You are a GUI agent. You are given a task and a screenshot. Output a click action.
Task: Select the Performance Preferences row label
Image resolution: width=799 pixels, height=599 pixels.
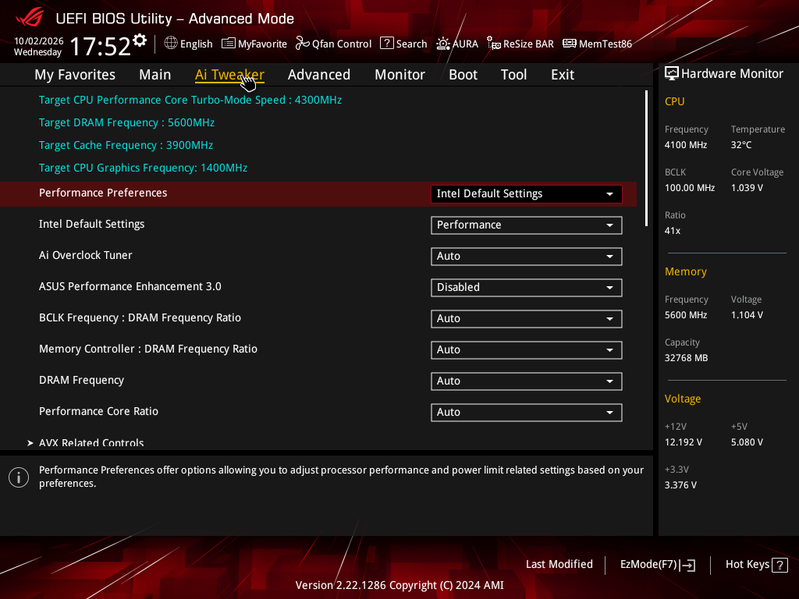pos(103,193)
